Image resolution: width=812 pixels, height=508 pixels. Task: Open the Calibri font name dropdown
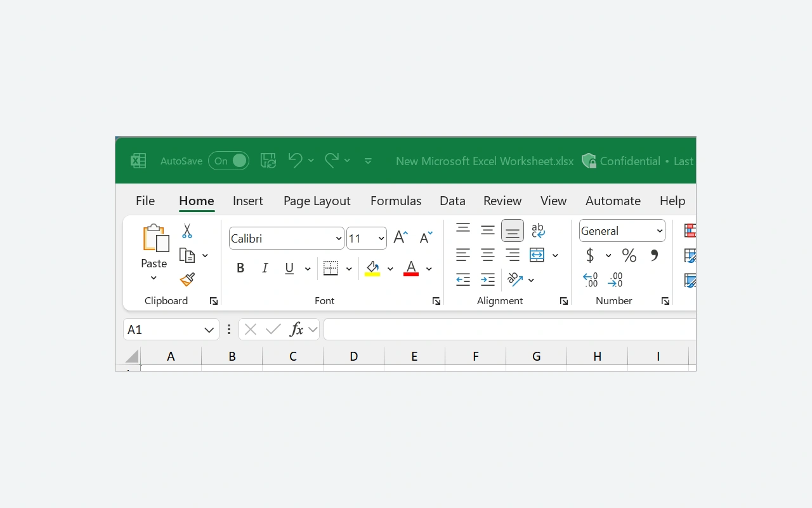coord(339,239)
